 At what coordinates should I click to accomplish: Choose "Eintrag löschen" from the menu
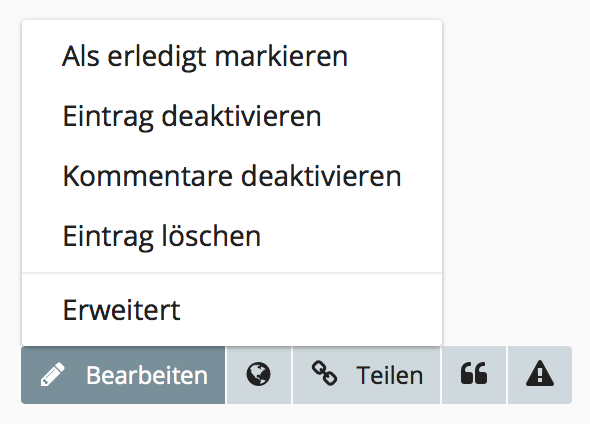pos(232,236)
